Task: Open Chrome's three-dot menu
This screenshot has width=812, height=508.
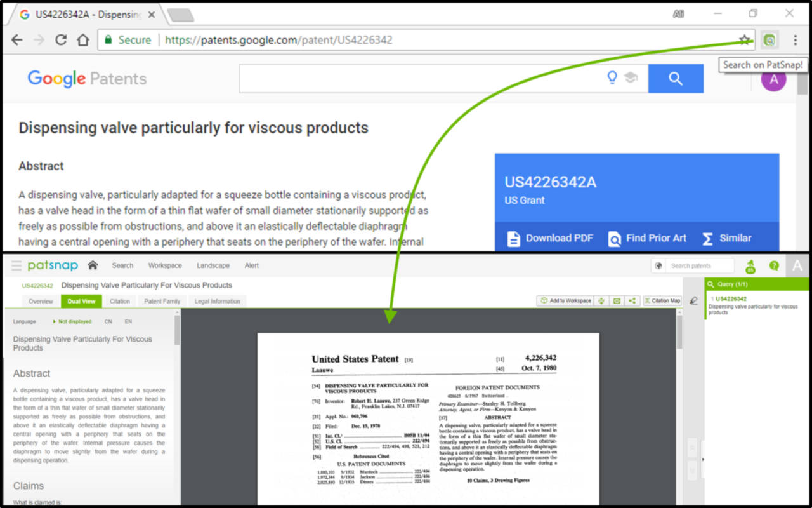Action: [795, 40]
